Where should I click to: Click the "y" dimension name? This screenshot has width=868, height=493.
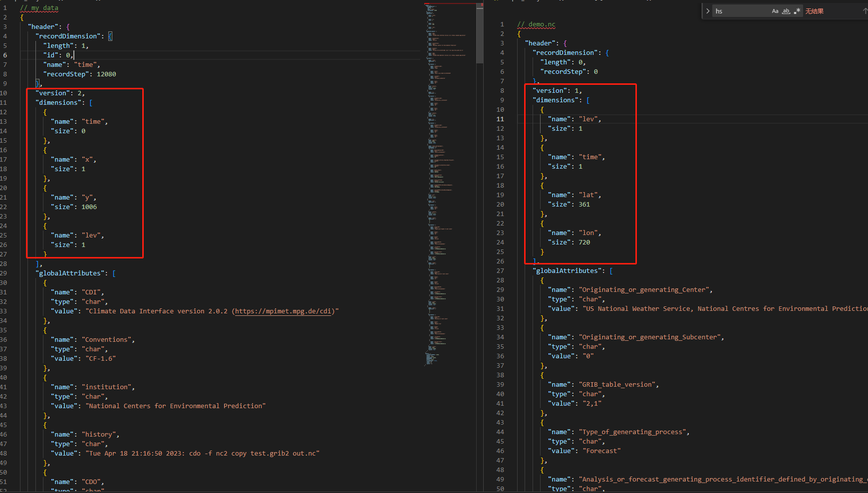[87, 198]
